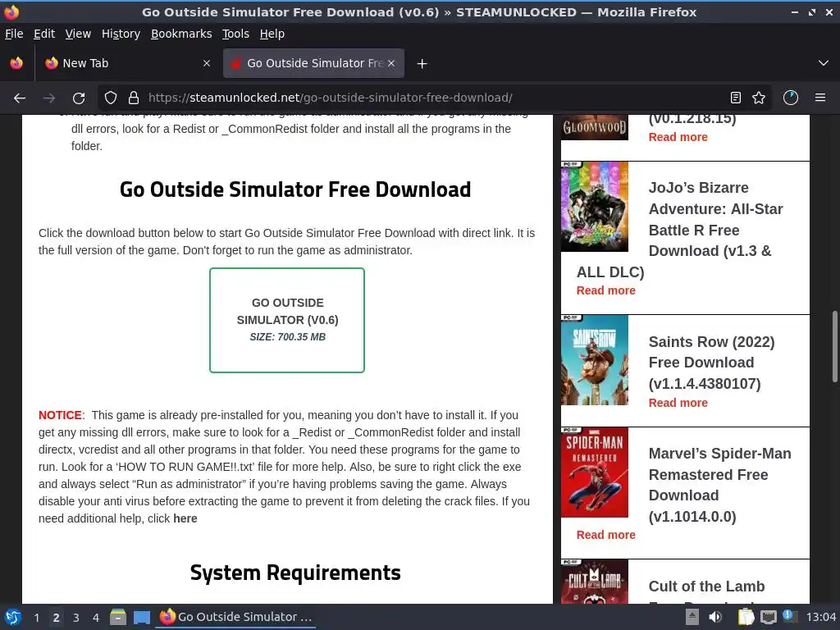
Task: Open the Firefox account circle icon
Action: click(791, 98)
